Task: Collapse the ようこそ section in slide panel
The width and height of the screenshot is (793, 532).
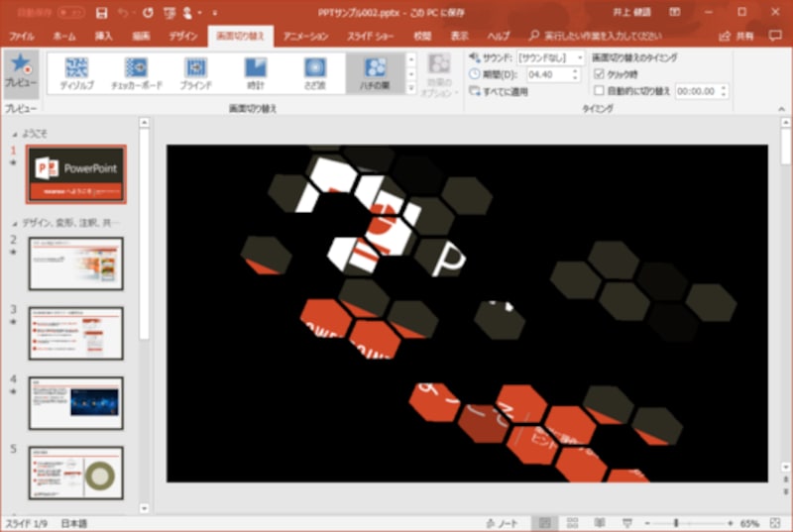Action: (x=15, y=135)
